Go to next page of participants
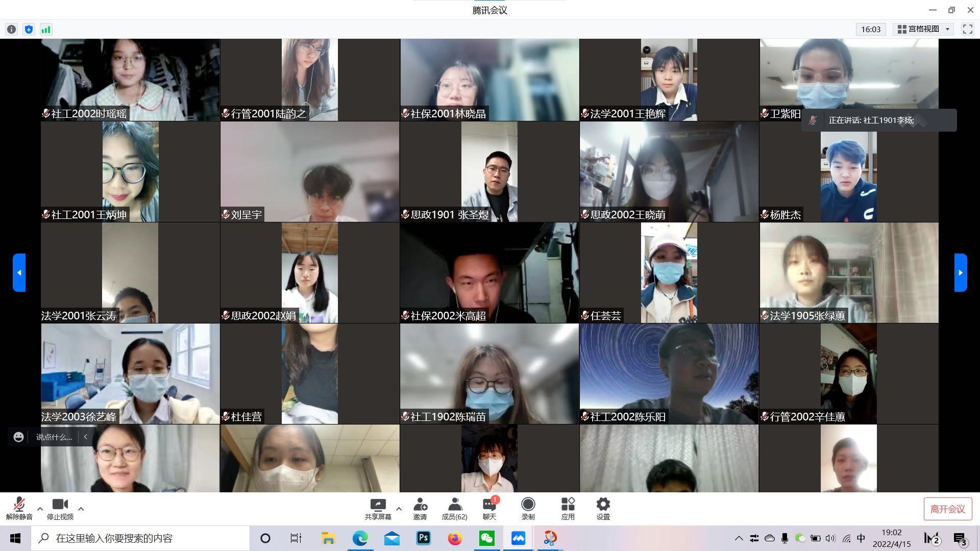The image size is (980, 551). pos(960,272)
